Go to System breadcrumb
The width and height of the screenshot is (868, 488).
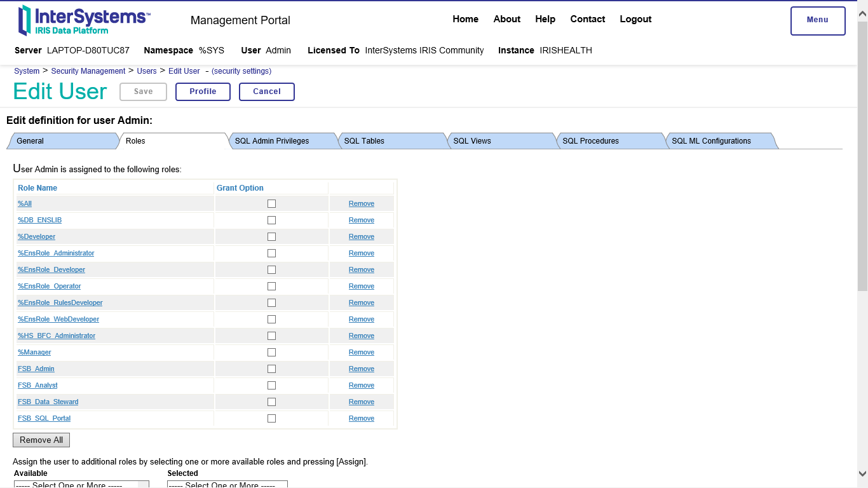click(27, 71)
